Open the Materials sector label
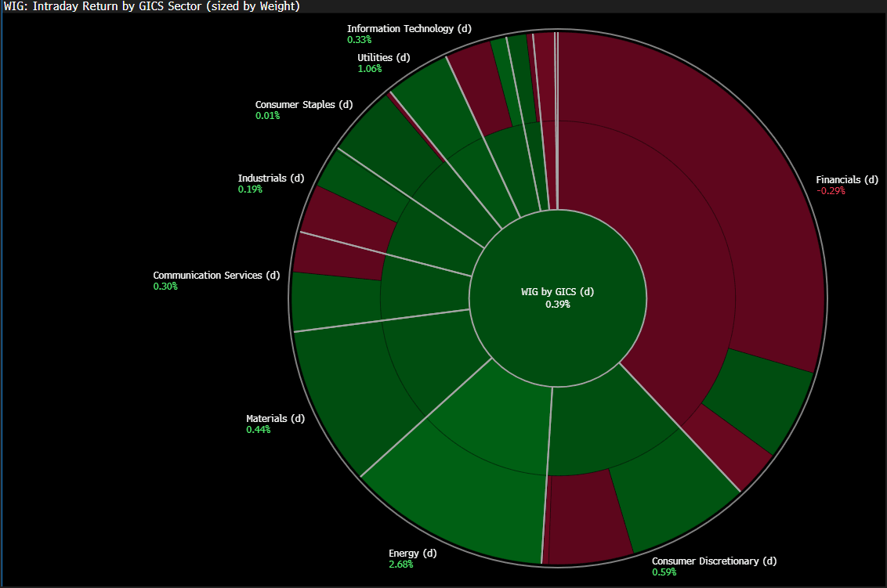This screenshot has height=588, width=887. [x=276, y=418]
